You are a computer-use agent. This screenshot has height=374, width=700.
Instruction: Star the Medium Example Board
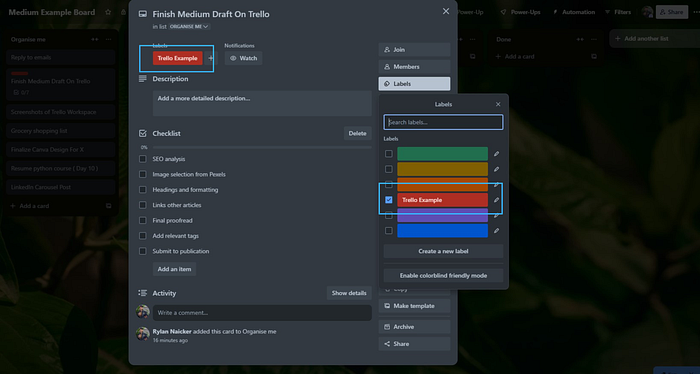[108, 12]
